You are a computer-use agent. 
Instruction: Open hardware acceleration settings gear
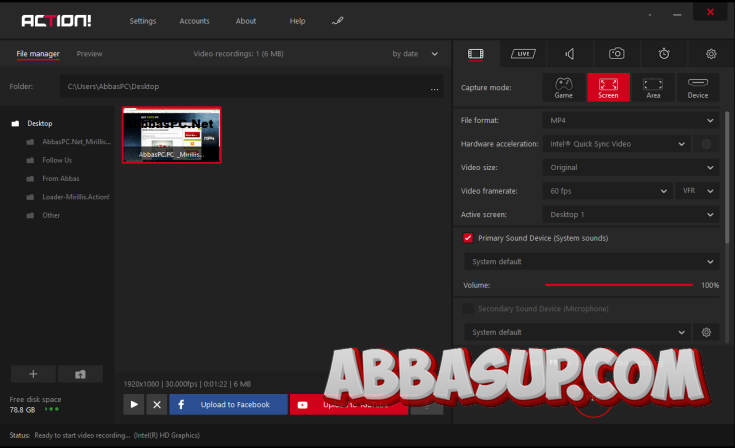pyautogui.click(x=706, y=144)
